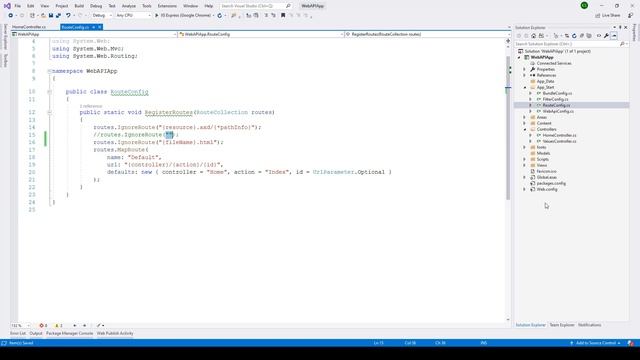The height and width of the screenshot is (360, 640).
Task: Switch to HomeController.cs tab
Action: [x=29, y=27]
